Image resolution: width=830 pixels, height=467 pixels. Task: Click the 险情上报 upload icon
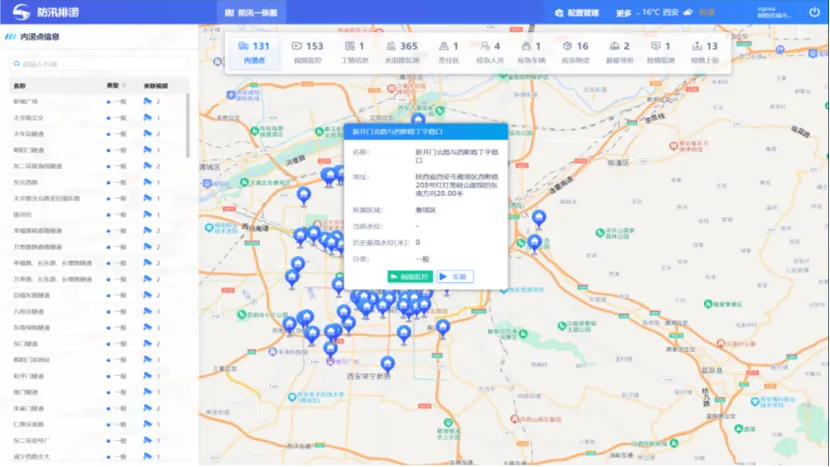pyautogui.click(x=697, y=46)
